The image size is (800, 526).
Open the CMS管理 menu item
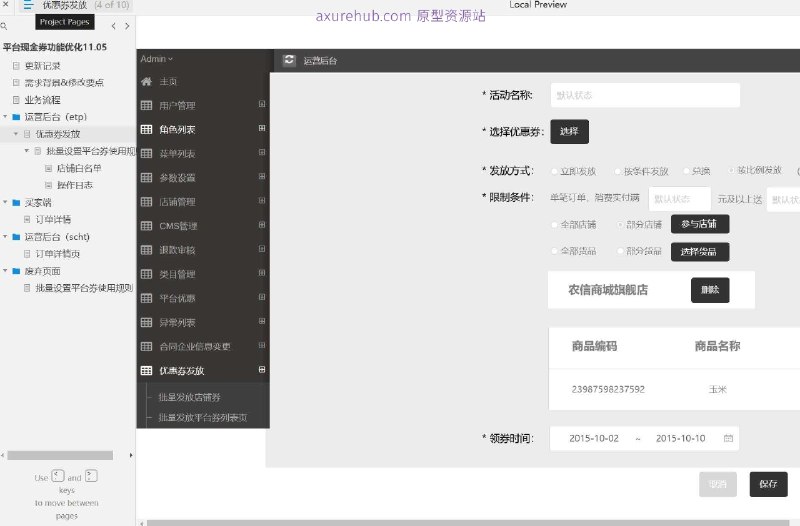point(178,226)
